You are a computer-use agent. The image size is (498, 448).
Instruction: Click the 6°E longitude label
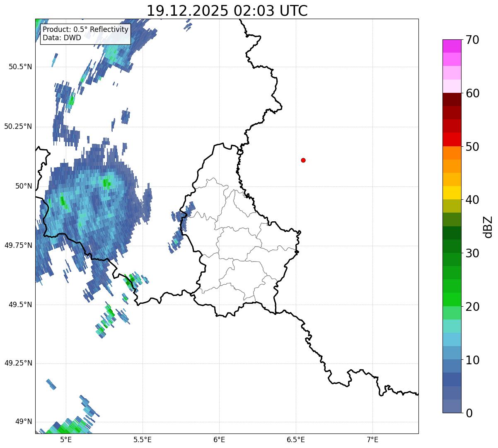point(219,440)
